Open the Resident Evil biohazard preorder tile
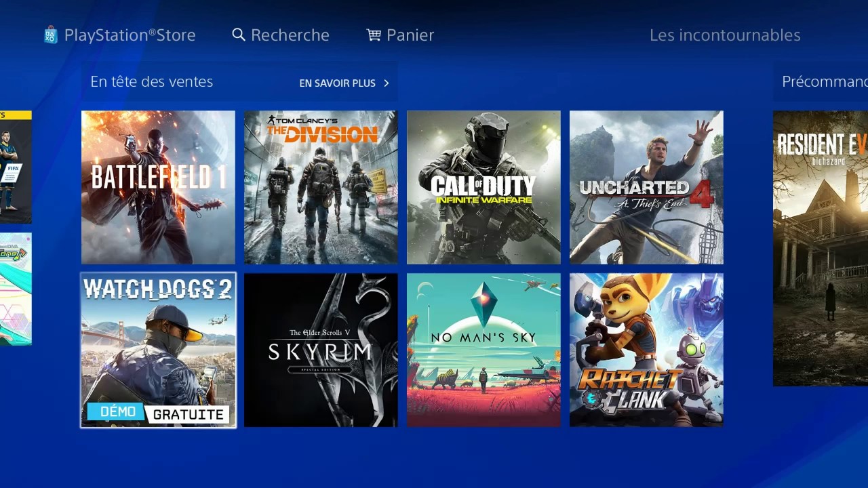 click(x=821, y=248)
